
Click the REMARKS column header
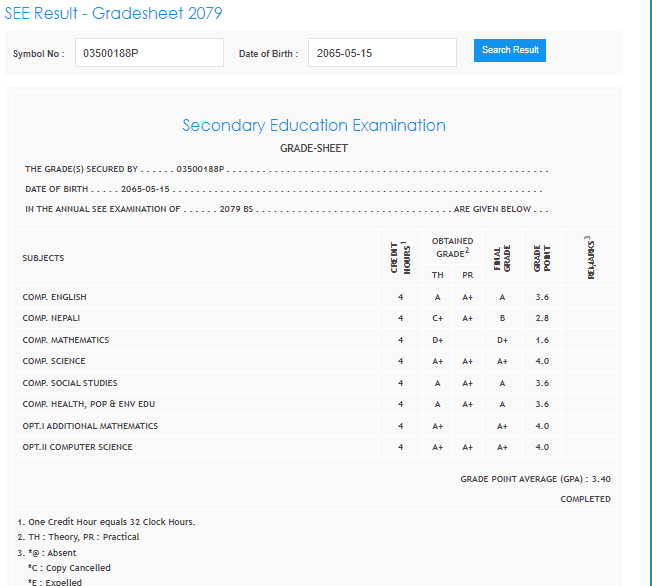point(590,257)
